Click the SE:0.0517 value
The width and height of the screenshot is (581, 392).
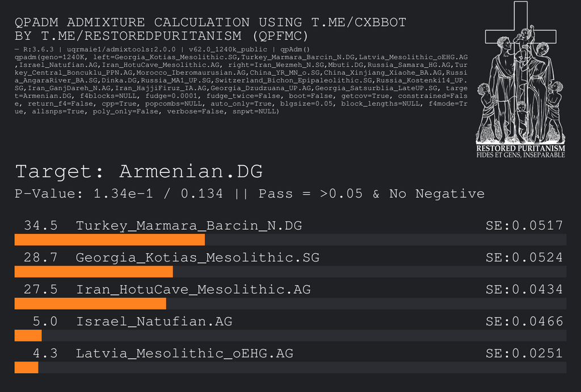point(524,226)
